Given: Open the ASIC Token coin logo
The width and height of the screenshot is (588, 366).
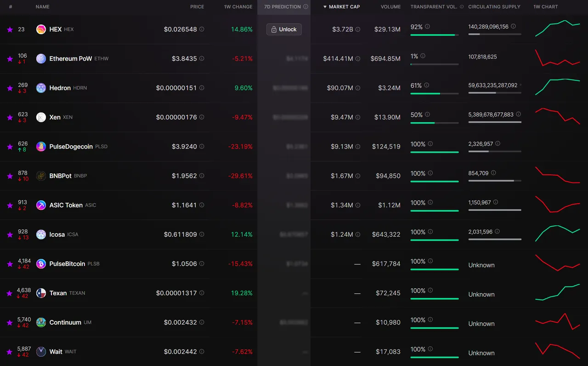Looking at the screenshot, I should 41,205.
